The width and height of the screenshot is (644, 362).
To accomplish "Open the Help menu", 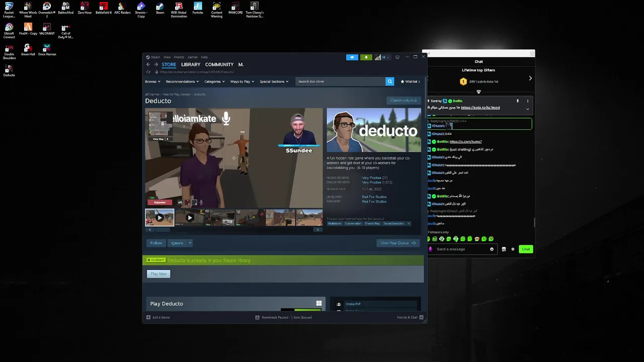I will coord(204,57).
